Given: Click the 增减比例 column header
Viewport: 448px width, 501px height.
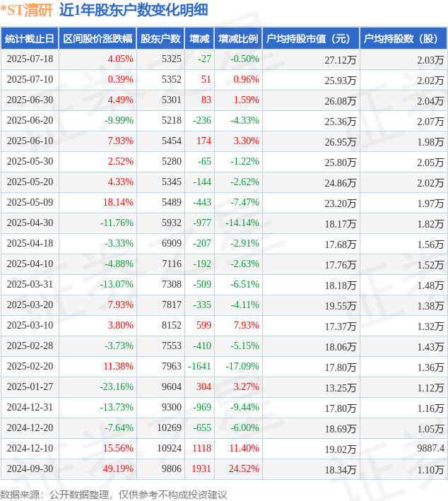Looking at the screenshot, I should pyautogui.click(x=238, y=39).
